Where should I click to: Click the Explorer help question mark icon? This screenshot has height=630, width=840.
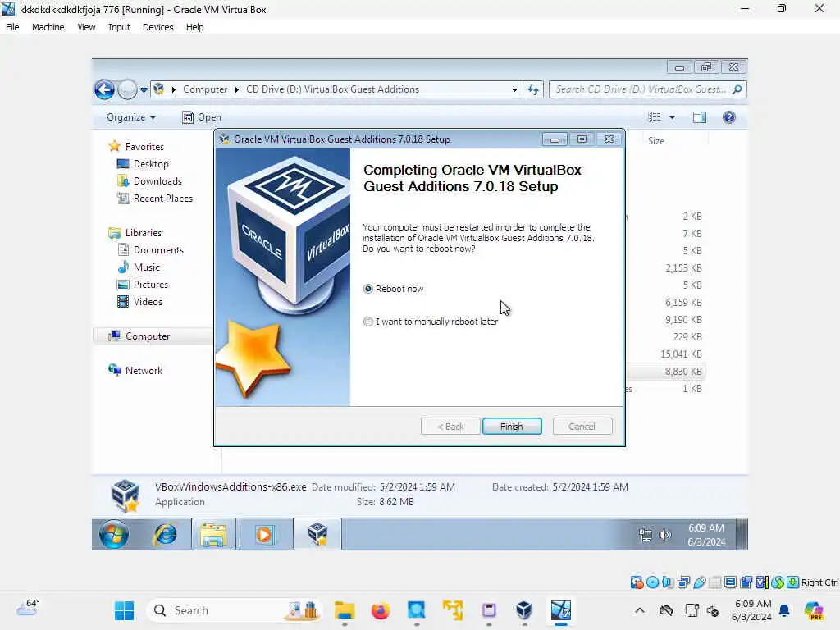pos(728,117)
